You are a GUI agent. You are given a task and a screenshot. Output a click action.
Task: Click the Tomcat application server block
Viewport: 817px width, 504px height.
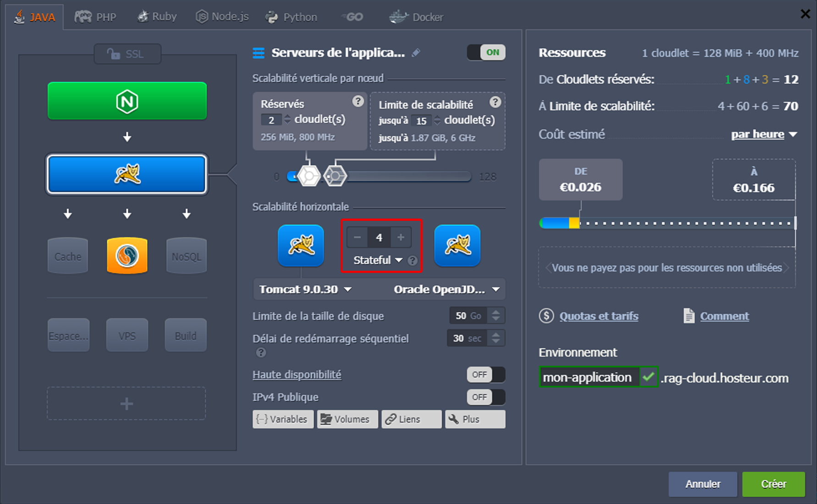[x=127, y=174]
